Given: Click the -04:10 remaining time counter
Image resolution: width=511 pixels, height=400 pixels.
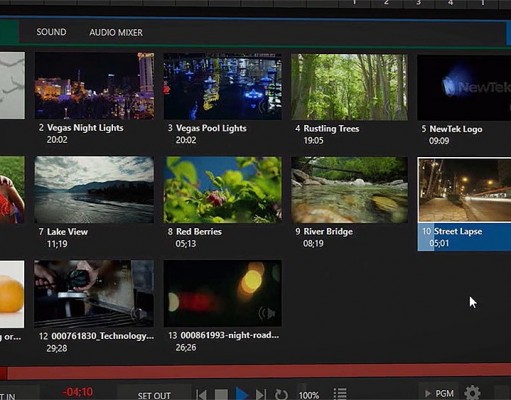Looking at the screenshot, I should (x=77, y=392).
